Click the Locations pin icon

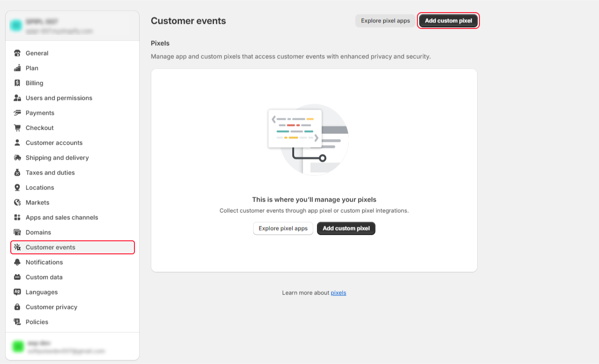18,187
